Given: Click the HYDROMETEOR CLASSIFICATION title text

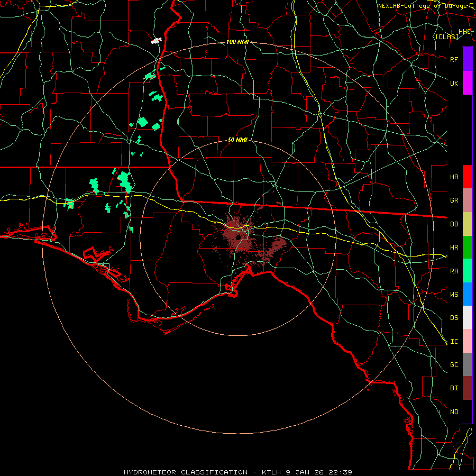Looking at the screenshot, I should (x=186, y=472).
